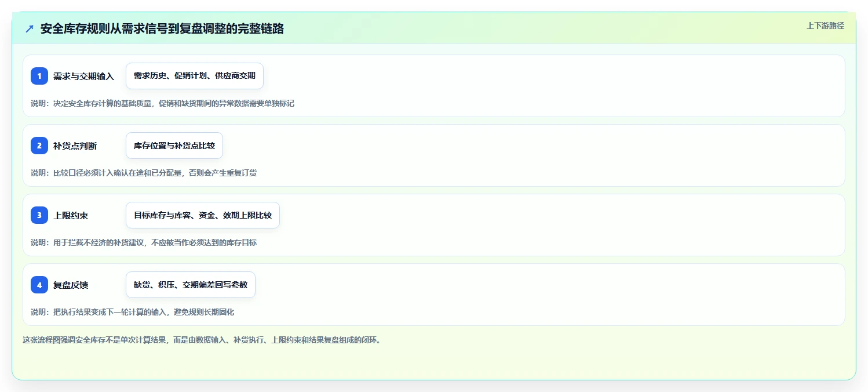Viewport: 868px width, 392px height.
Task: Click the note starting 说明：比较口径必须计入确认在途
Action: (144, 173)
